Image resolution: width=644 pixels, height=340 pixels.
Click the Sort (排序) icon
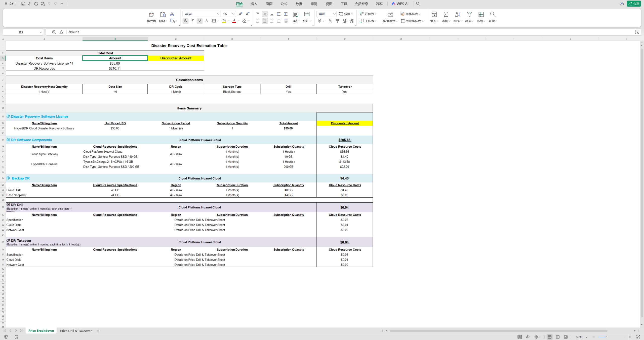458,14
